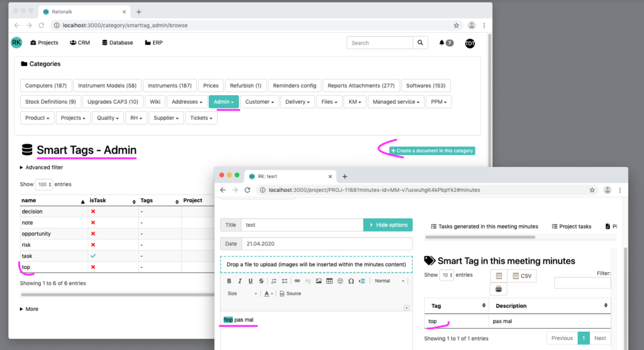Click Create a document in this category
Image resolution: width=644 pixels, height=350 pixels.
[x=432, y=151]
